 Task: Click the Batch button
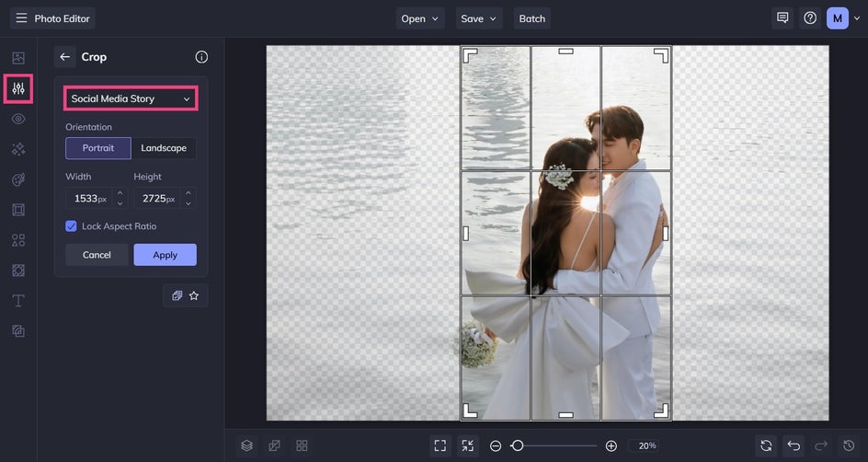pyautogui.click(x=532, y=18)
